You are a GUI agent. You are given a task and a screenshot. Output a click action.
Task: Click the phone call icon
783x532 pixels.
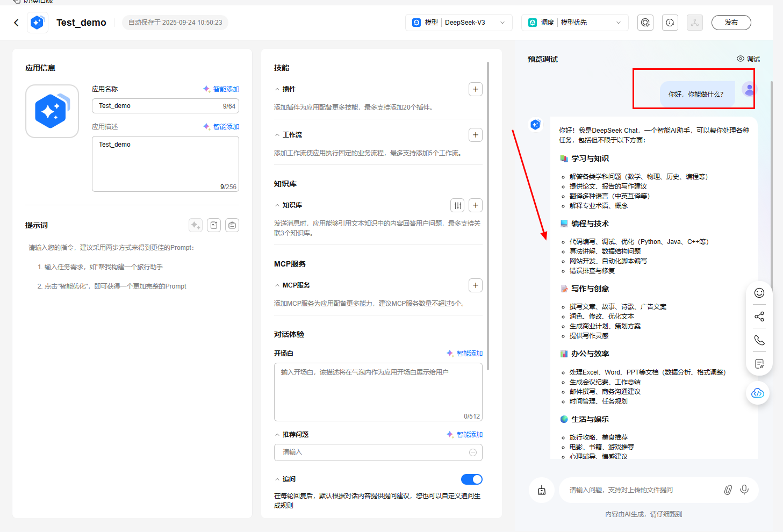[x=759, y=340]
